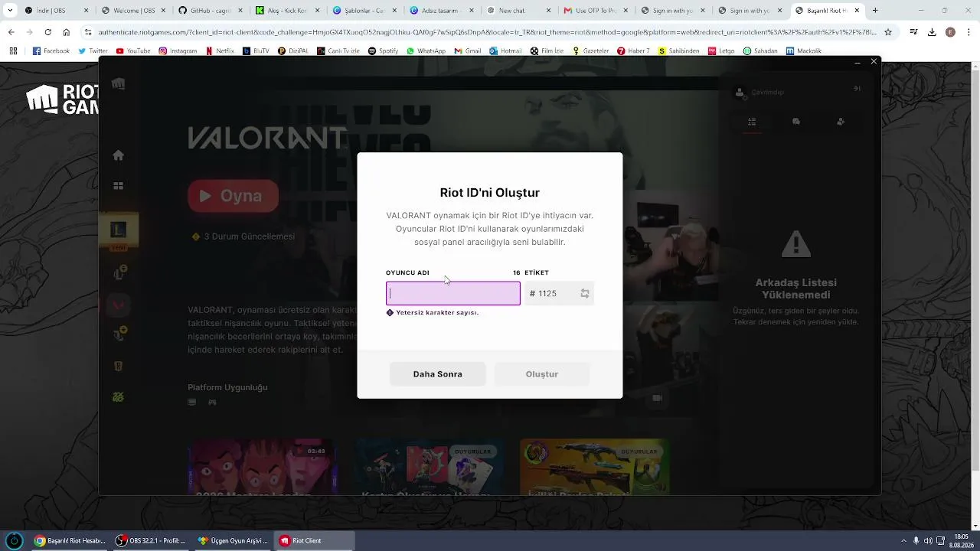Show hidden system tray icons
Viewport: 980px width, 551px height.
[903, 541]
